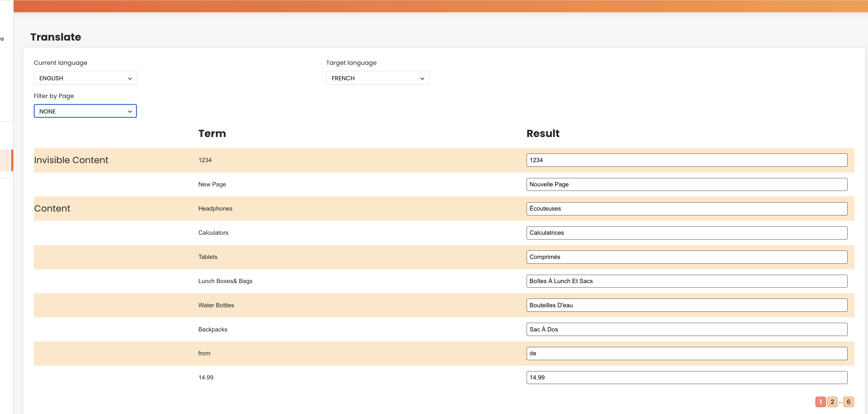Image resolution: width=868 pixels, height=414 pixels.
Task: Click the Sac À Dos translation field
Action: coord(686,330)
